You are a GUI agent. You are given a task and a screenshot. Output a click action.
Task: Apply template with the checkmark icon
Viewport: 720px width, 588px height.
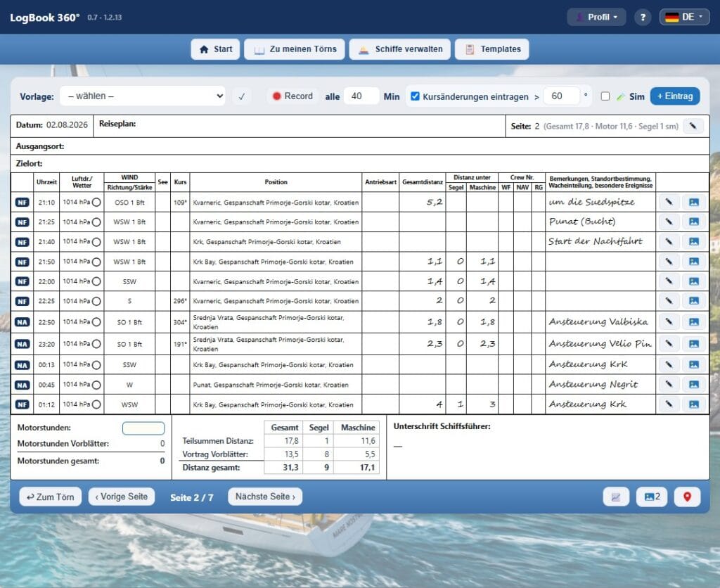[x=242, y=96]
